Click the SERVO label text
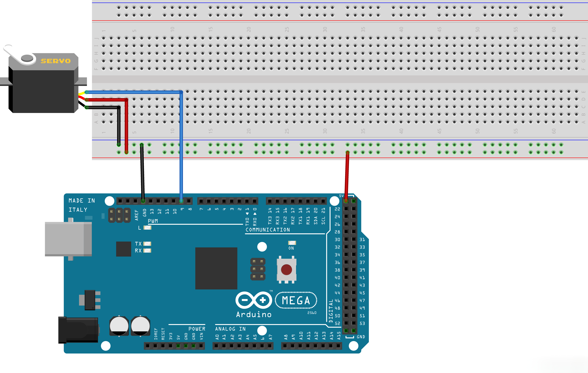The width and height of the screenshot is (588, 373). pos(56,61)
